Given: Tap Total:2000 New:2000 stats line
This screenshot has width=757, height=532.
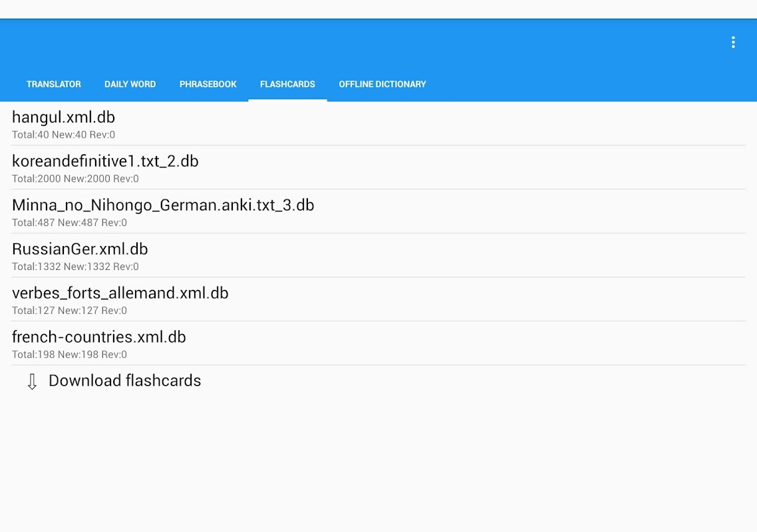Looking at the screenshot, I should (x=75, y=179).
